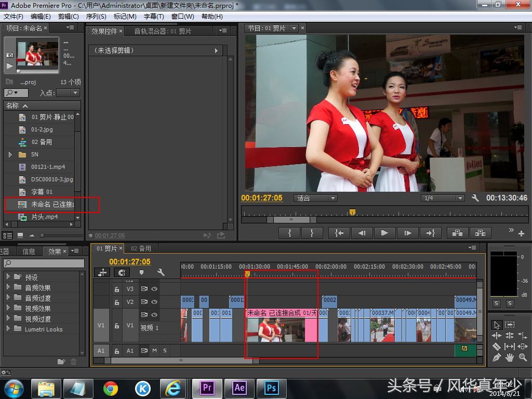Activate the Zoom magnifier tool
The image size is (532, 399).
click(x=522, y=357)
